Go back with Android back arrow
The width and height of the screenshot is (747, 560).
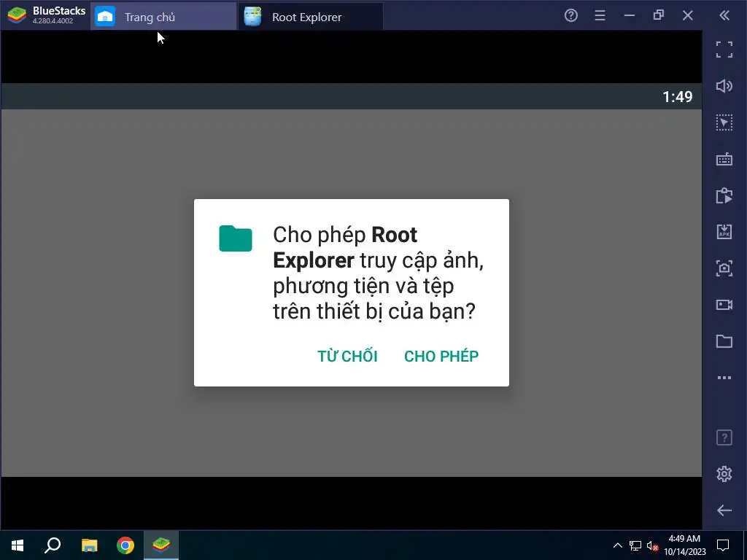[x=724, y=510]
